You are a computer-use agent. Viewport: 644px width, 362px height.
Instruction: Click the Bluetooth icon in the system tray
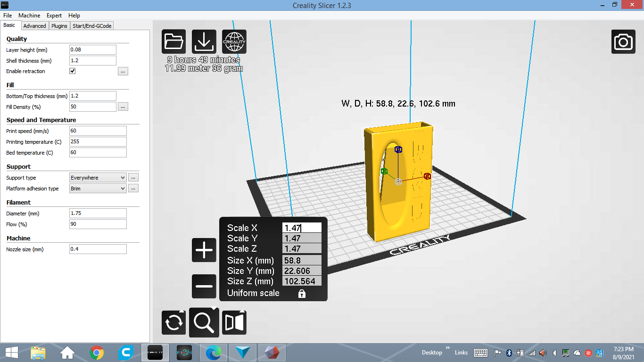pyautogui.click(x=509, y=353)
